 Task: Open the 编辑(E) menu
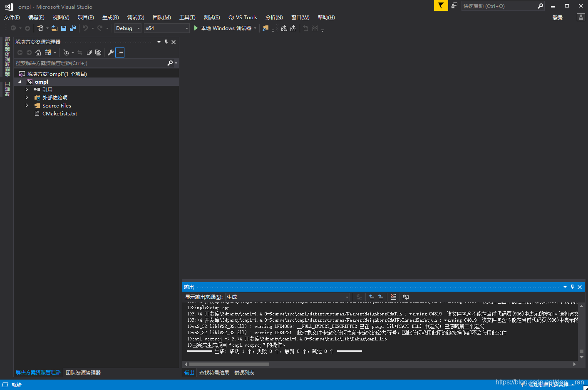[x=36, y=17]
